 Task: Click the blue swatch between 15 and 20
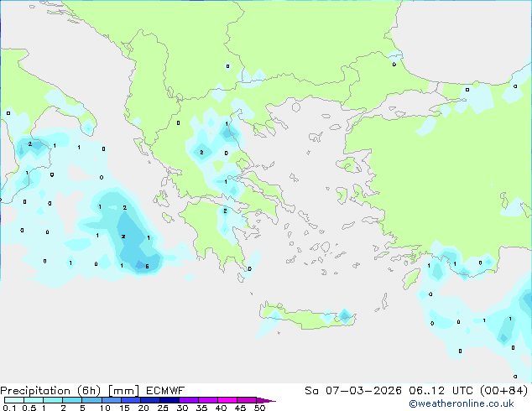click(130, 400)
